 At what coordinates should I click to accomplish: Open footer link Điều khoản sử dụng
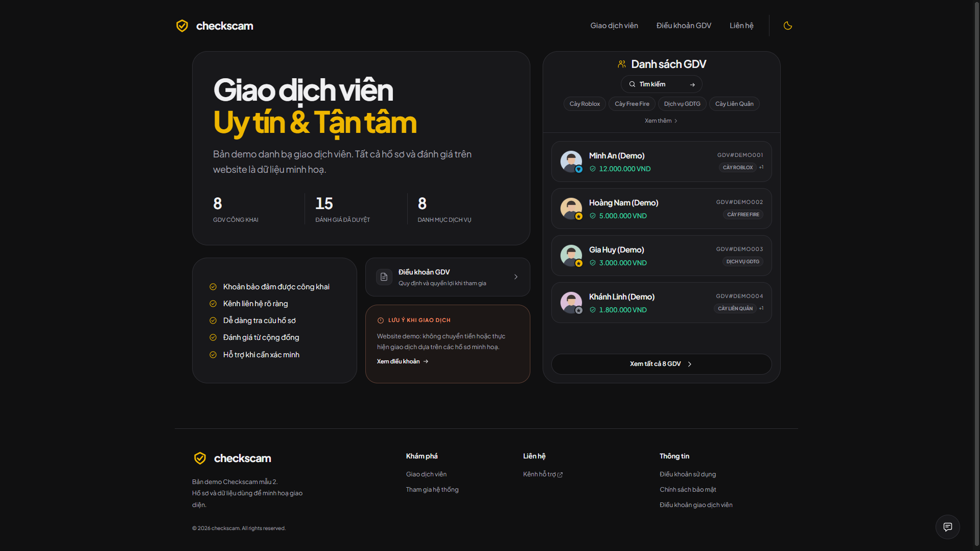pos(688,474)
